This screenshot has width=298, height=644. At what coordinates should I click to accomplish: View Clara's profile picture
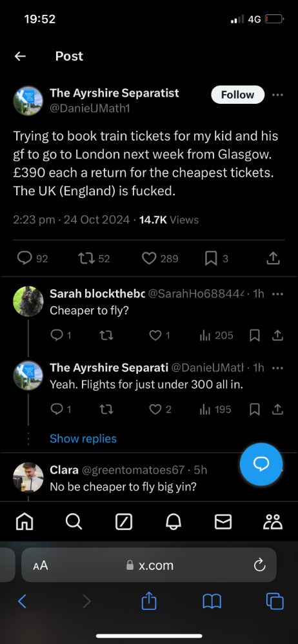(28, 477)
